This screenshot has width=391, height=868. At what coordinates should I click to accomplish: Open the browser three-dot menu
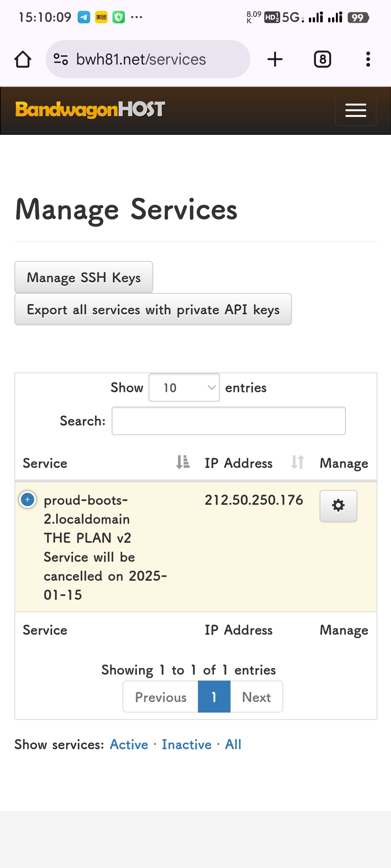pyautogui.click(x=368, y=59)
